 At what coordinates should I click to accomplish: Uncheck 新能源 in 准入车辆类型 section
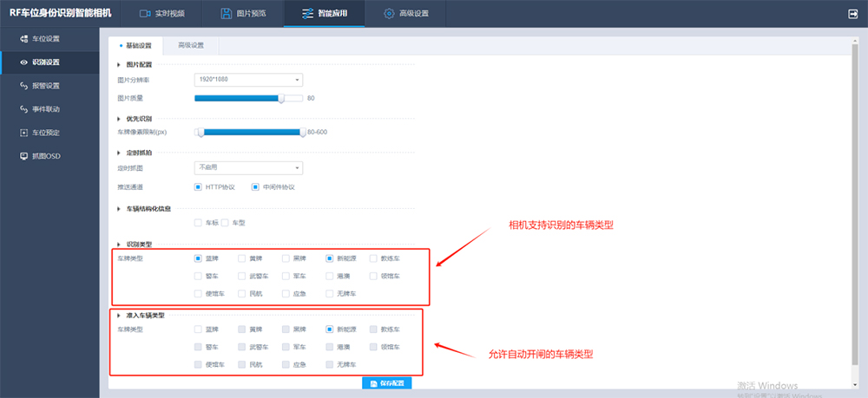pos(329,329)
